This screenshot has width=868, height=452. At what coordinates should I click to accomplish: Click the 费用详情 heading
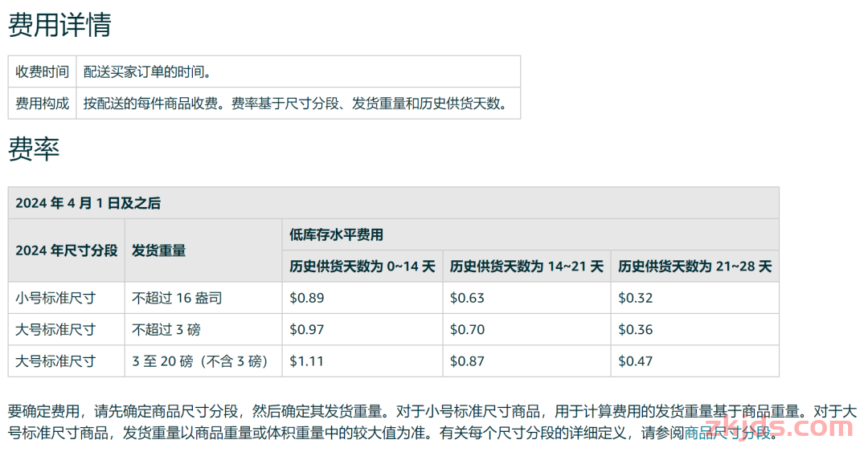[x=59, y=25]
